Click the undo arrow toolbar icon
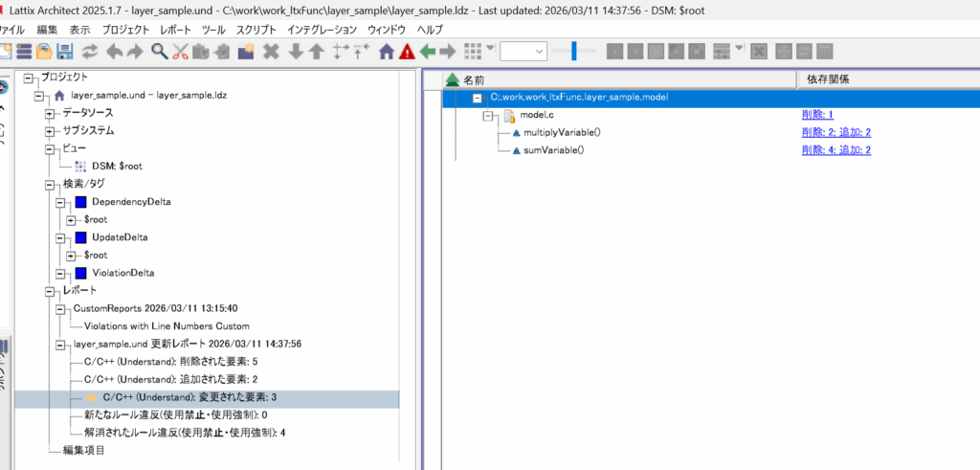 coord(113,51)
